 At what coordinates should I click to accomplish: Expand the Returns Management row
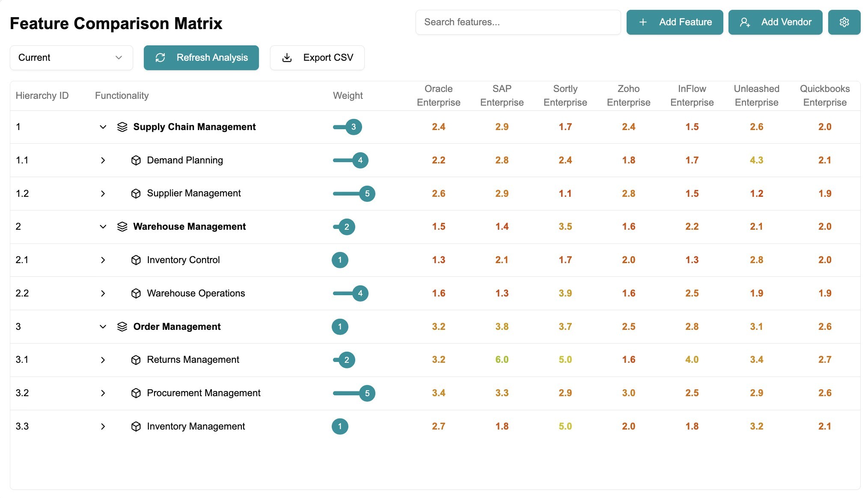103,360
